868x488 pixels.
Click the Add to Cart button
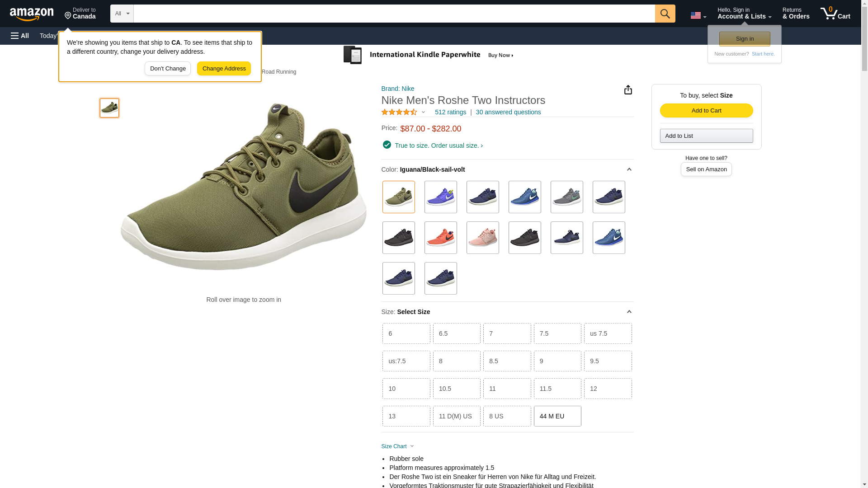706,111
